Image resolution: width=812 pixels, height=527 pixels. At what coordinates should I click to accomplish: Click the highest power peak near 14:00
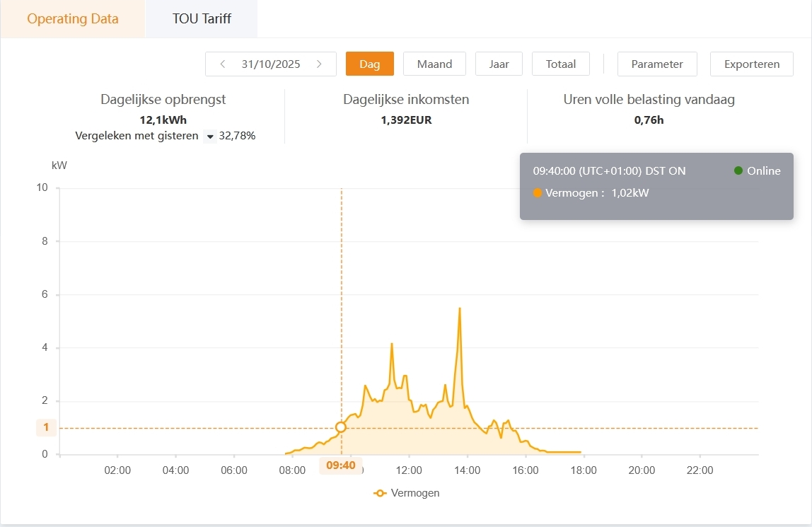460,308
